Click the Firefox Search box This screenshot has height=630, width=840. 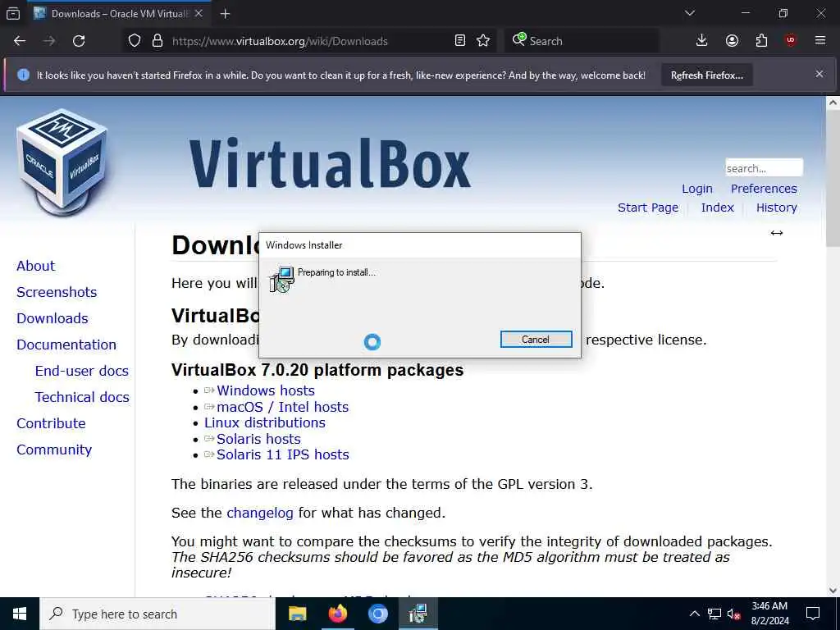click(582, 41)
